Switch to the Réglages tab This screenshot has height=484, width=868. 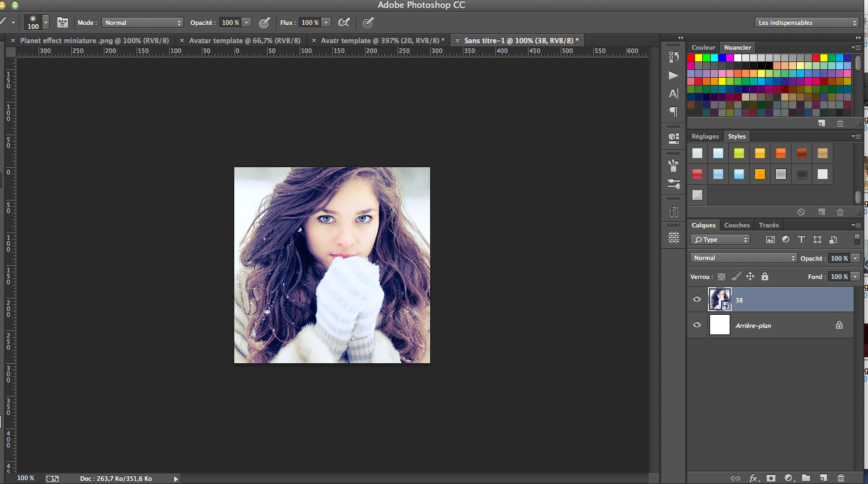[x=705, y=137]
